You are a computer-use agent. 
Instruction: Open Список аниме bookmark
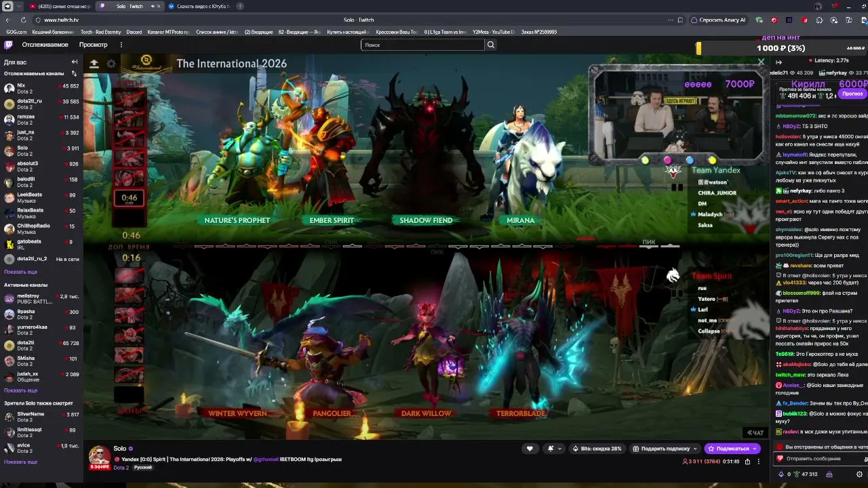(x=217, y=32)
